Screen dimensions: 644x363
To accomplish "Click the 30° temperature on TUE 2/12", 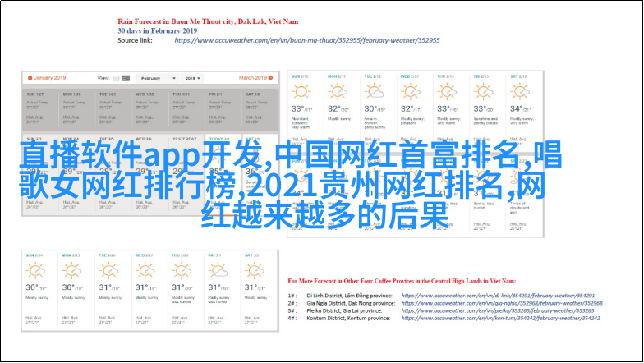I will [370, 108].
